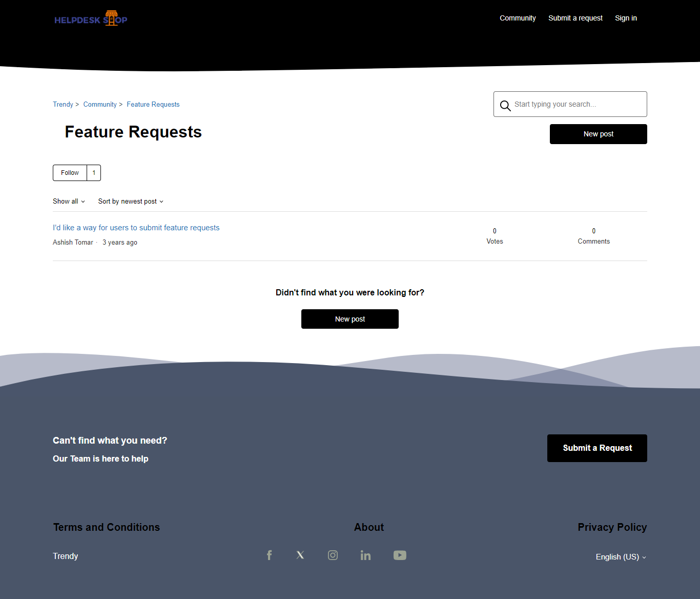The image size is (700, 599).
Task: Open the X (Twitter) social link
Action: pyautogui.click(x=300, y=555)
